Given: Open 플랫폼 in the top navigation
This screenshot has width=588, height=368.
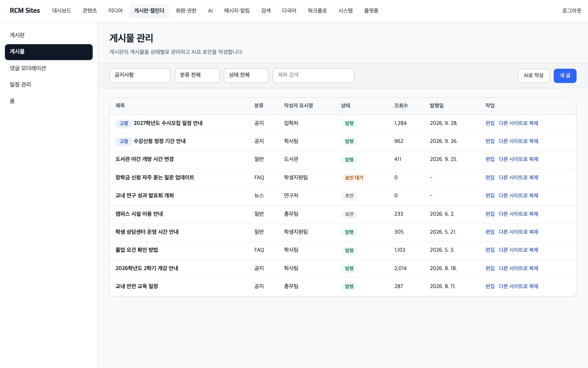Looking at the screenshot, I should (x=371, y=11).
